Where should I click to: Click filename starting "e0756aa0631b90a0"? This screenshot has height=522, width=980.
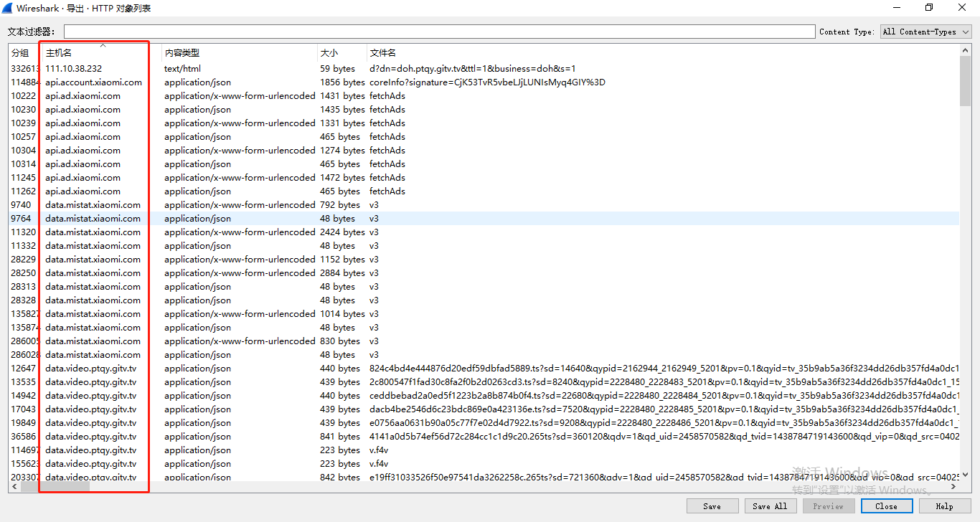coord(664,423)
